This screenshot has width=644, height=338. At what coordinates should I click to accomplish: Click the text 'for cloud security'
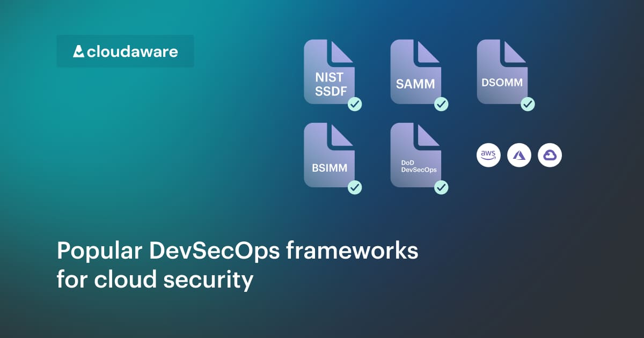coord(155,280)
